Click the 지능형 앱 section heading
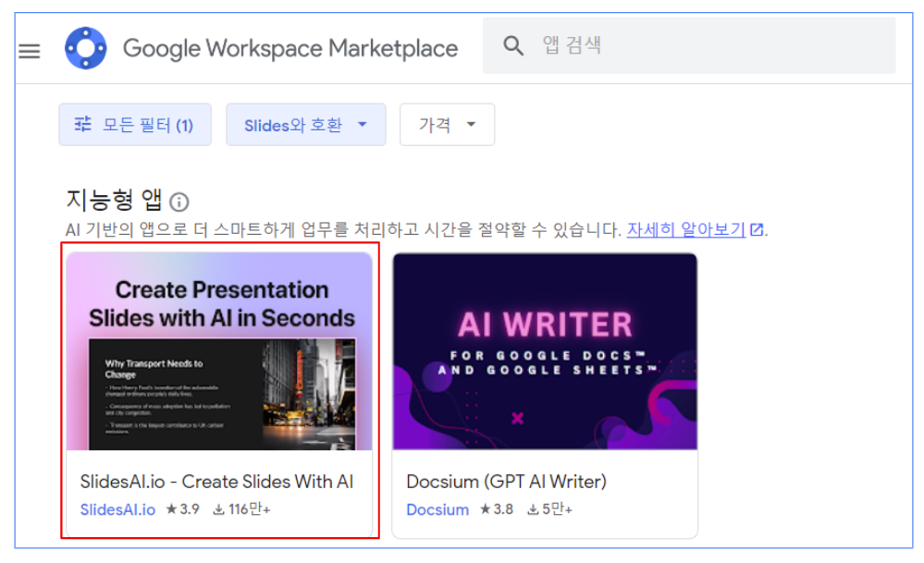Viewport: 924px width, 563px height. [x=114, y=201]
